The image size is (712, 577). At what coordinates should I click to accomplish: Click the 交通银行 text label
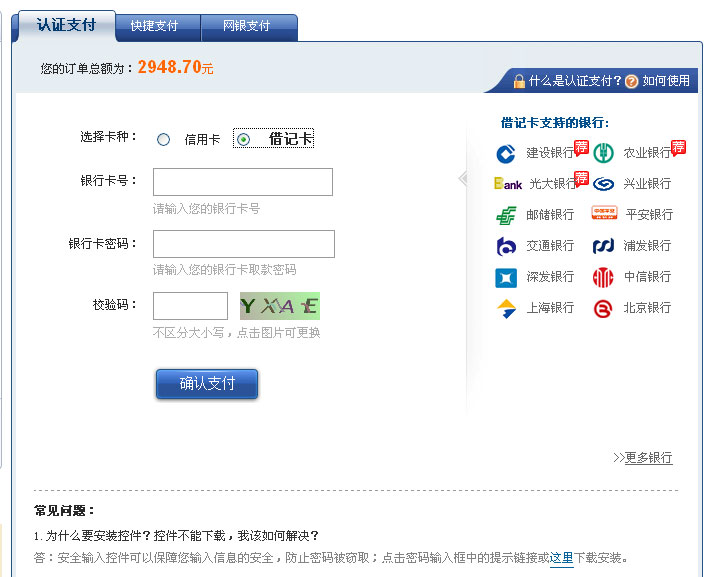click(550, 246)
